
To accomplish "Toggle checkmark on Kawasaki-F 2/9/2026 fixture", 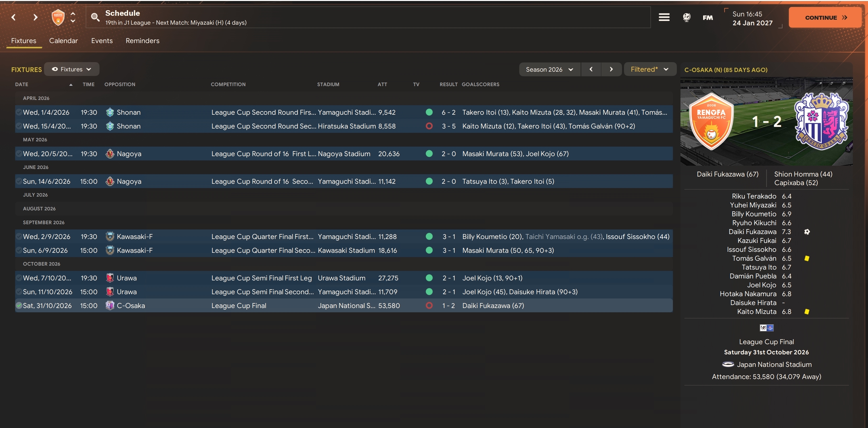I will 19,236.
